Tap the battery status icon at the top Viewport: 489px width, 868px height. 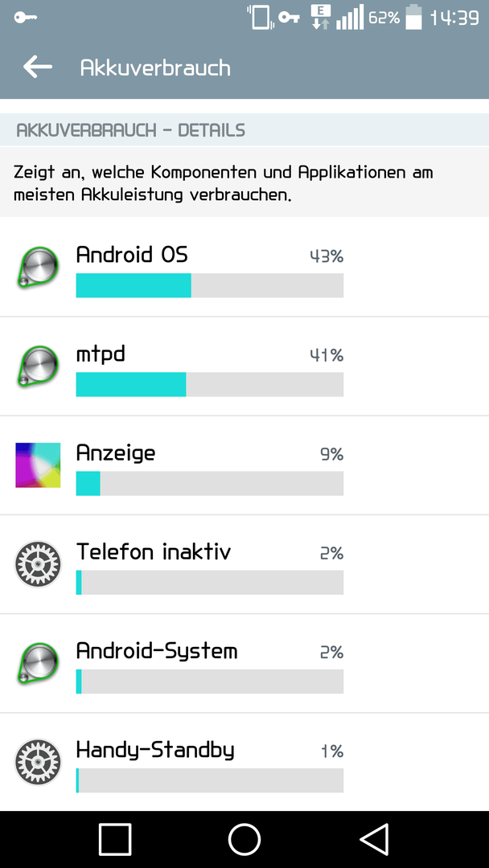413,17
